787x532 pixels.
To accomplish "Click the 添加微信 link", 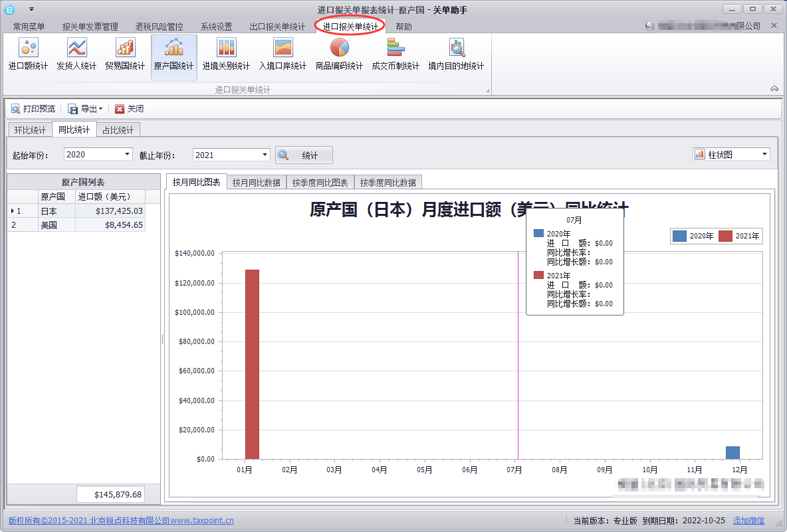I will [748, 521].
